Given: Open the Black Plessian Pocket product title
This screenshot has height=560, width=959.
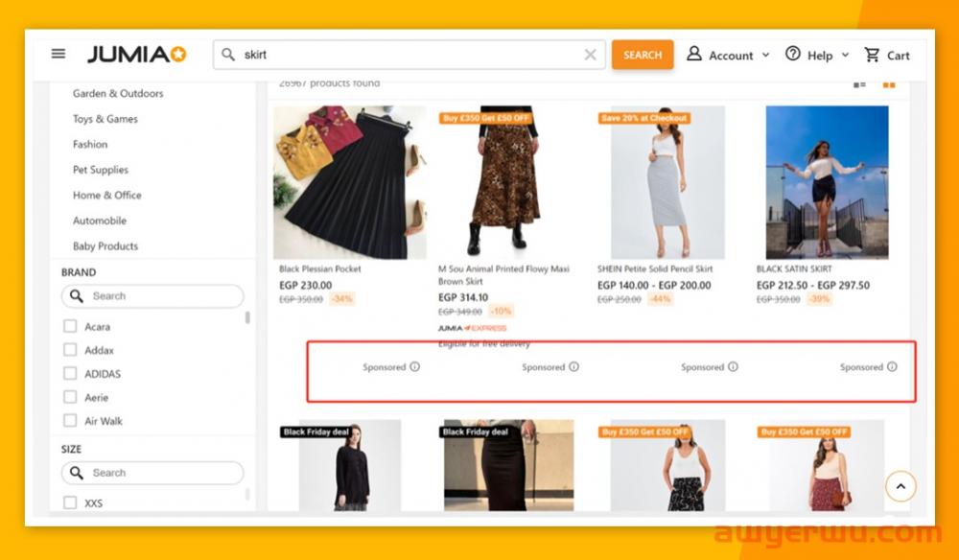Looking at the screenshot, I should 320,269.
